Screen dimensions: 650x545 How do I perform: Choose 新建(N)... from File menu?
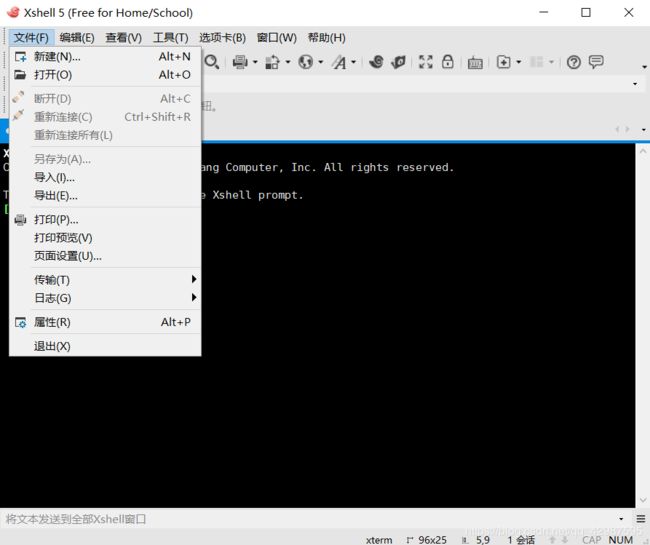pos(105,56)
